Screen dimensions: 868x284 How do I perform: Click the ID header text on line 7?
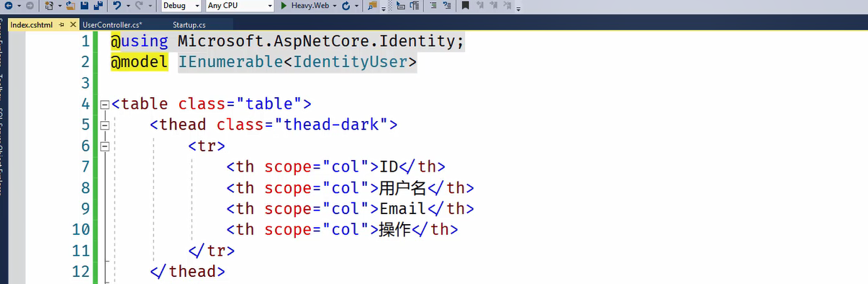click(x=389, y=167)
